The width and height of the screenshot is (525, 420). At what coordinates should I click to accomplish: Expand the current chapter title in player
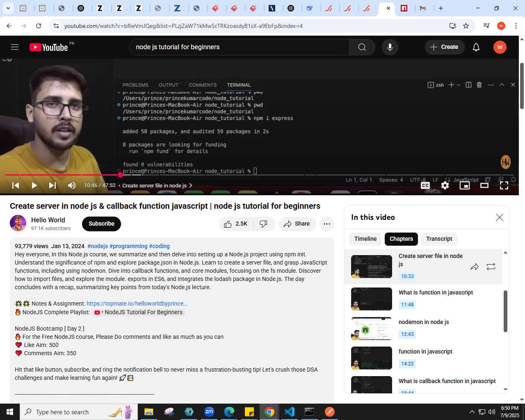tap(157, 185)
